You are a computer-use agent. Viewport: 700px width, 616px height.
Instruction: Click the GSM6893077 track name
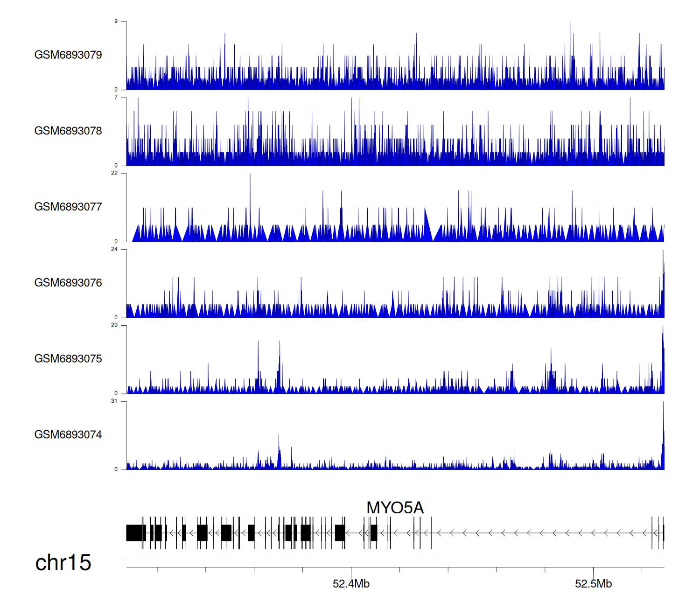(x=68, y=207)
